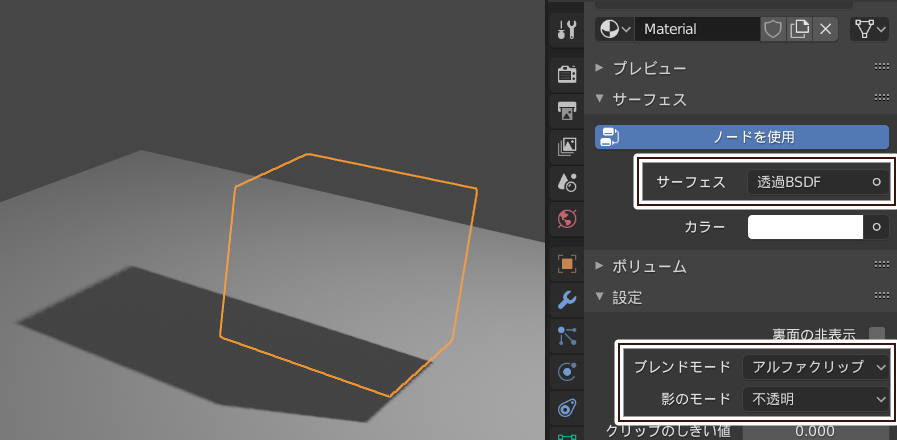897x440 pixels.
Task: Select the orange-outlined cube in viewport
Action: pos(348,275)
